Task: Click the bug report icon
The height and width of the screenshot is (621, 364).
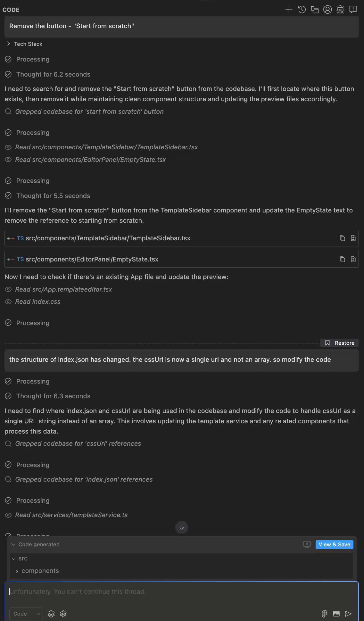Action: pyautogui.click(x=340, y=10)
